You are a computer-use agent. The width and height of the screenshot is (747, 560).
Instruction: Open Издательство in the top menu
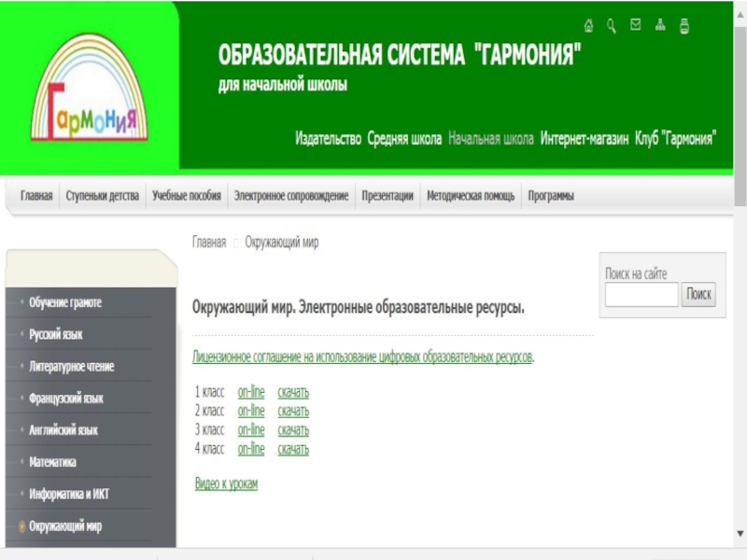[x=329, y=138]
